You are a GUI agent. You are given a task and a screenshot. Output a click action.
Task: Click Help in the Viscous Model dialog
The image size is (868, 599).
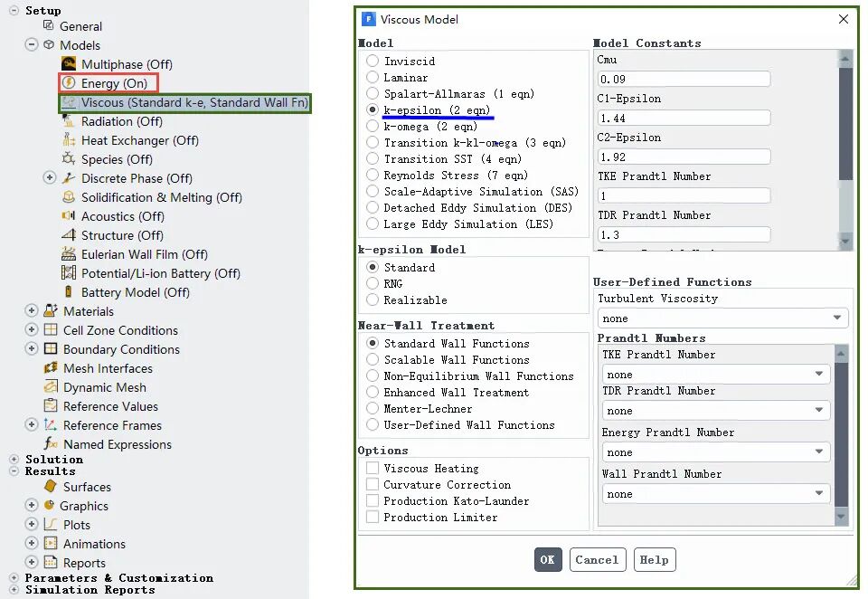click(655, 559)
